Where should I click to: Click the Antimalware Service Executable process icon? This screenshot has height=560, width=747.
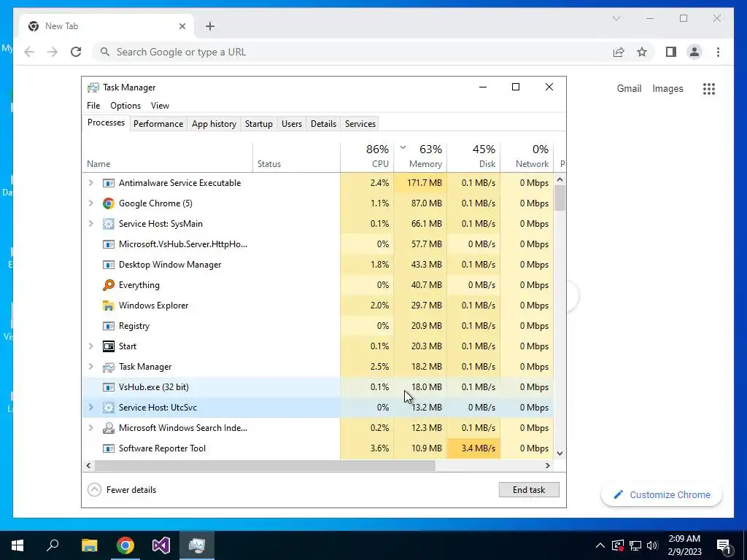click(109, 183)
